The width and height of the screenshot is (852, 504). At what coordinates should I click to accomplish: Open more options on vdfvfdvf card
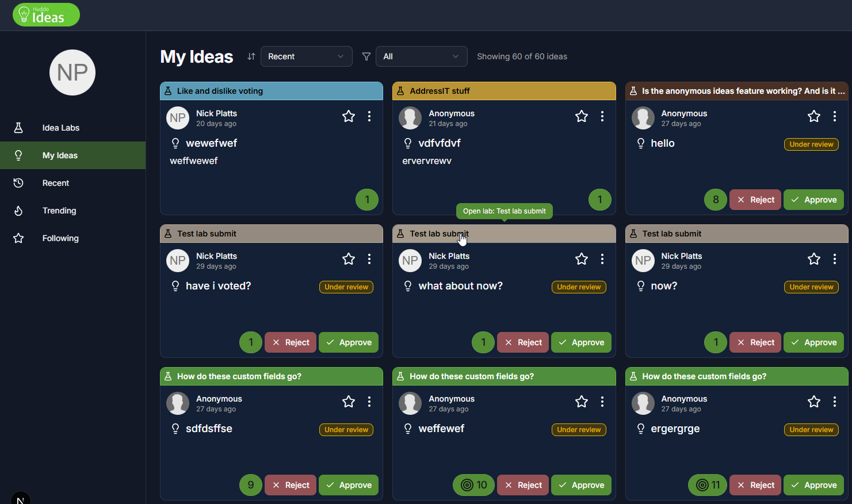pyautogui.click(x=602, y=116)
